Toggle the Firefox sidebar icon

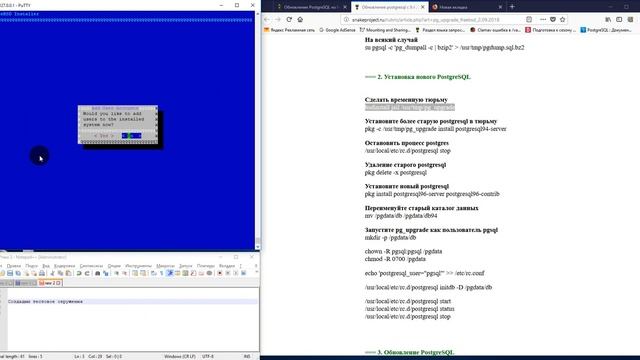(619, 19)
